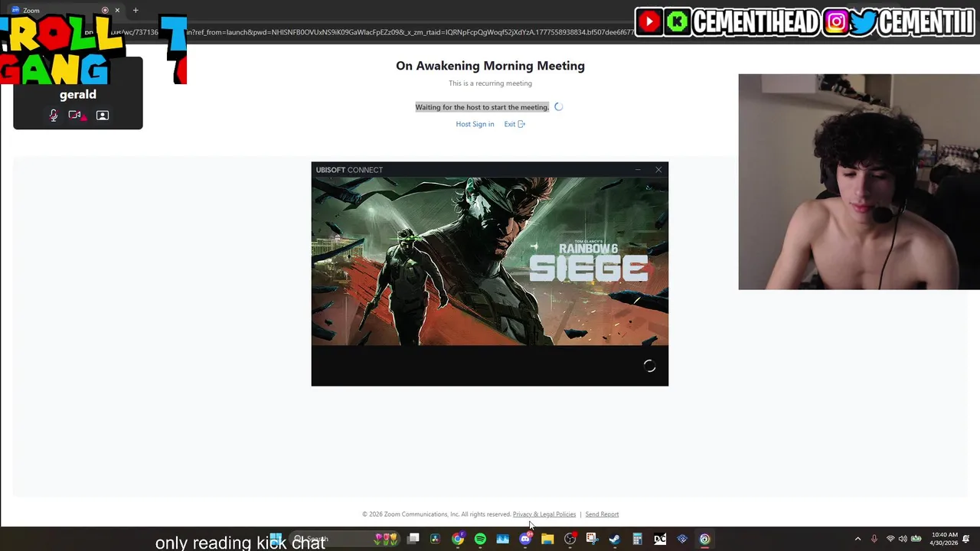This screenshot has height=551, width=980.
Task: Toggle gerald's microphone mute icon
Action: pos(53,115)
